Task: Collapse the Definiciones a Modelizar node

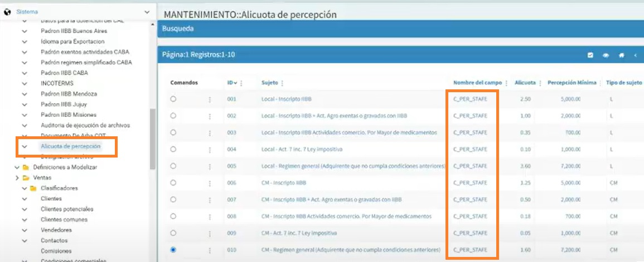Action: pyautogui.click(x=17, y=168)
